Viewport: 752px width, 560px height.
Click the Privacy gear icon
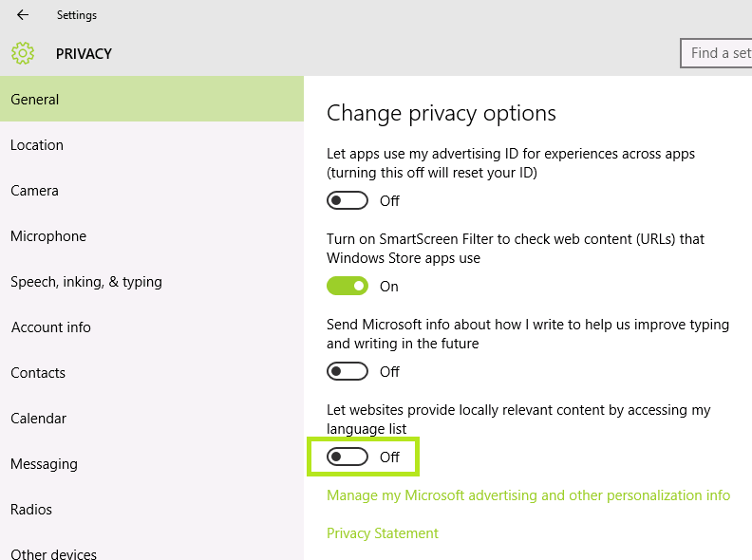23,53
